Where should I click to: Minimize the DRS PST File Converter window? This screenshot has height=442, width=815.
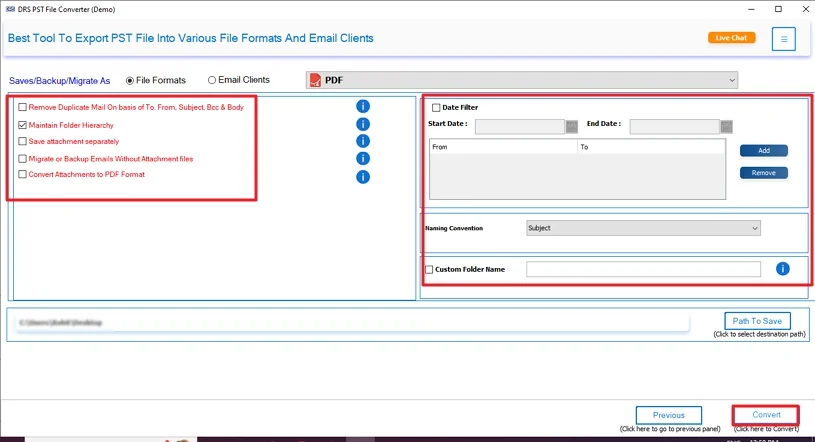pos(751,9)
